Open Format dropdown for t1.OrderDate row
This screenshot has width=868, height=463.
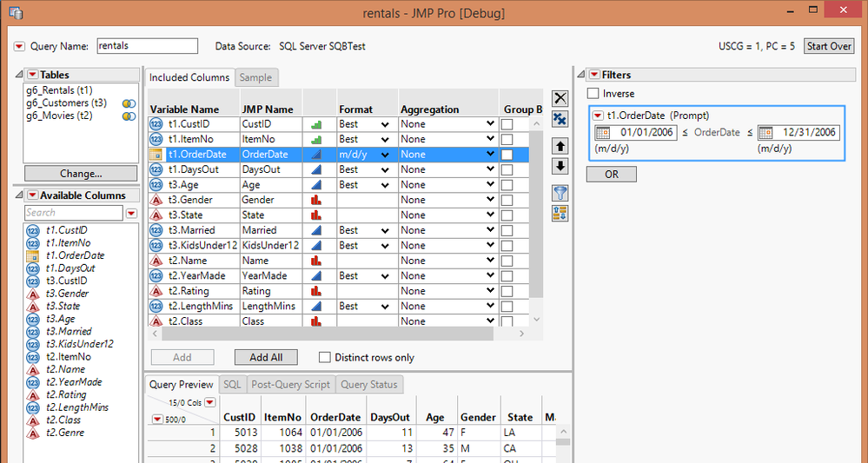[385, 155]
